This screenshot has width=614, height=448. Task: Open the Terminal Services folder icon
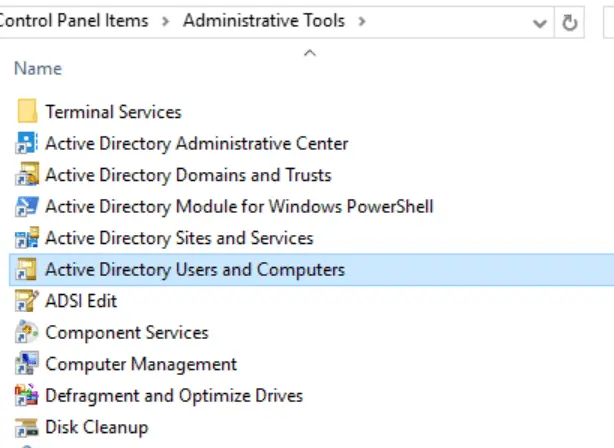pos(27,111)
